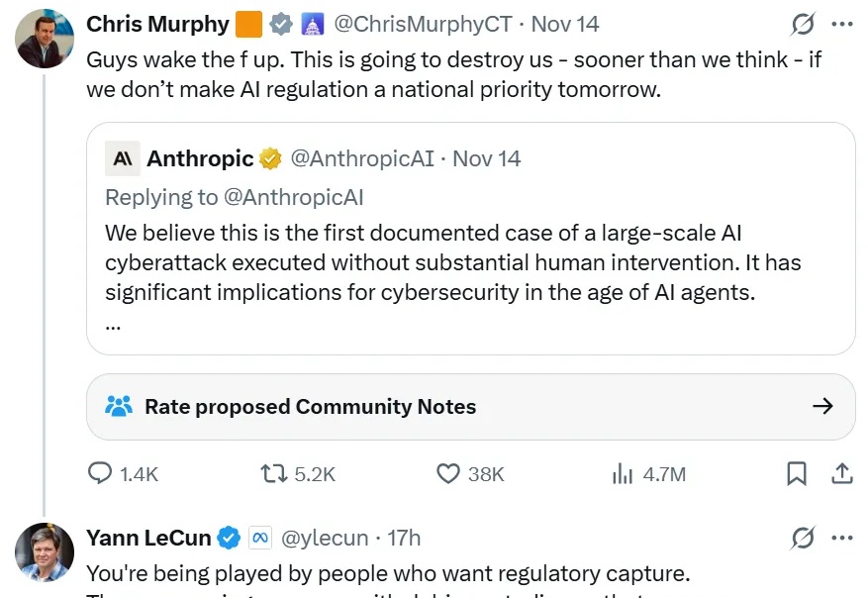Screen dimensions: 868x598
Task: Click the Grok icon on Yann LeCun's tweet
Action: coord(802,538)
